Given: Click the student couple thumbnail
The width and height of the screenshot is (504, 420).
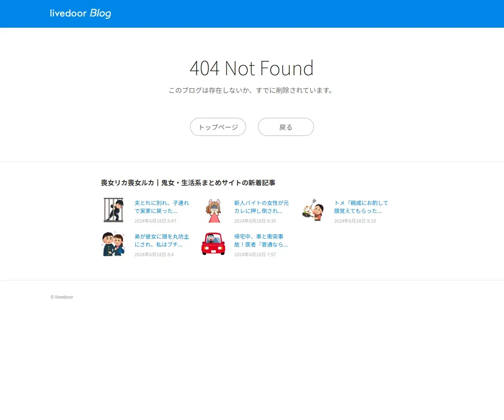Looking at the screenshot, I should (113, 244).
